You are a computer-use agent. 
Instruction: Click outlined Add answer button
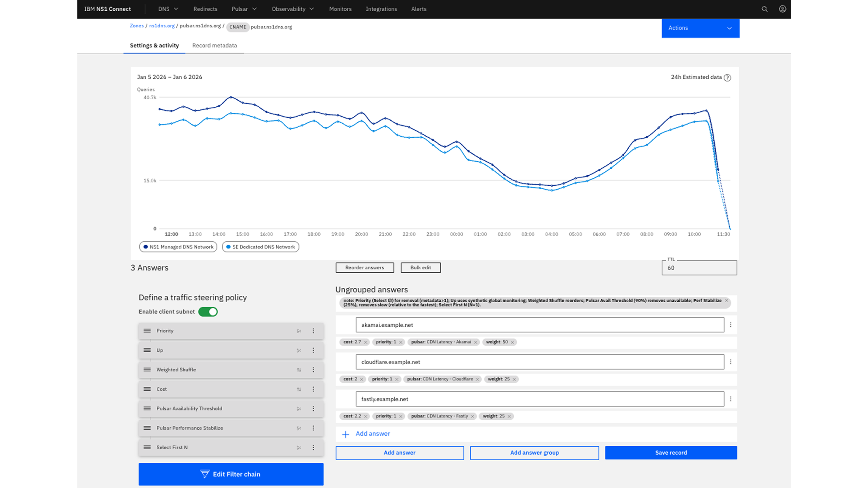click(x=400, y=453)
